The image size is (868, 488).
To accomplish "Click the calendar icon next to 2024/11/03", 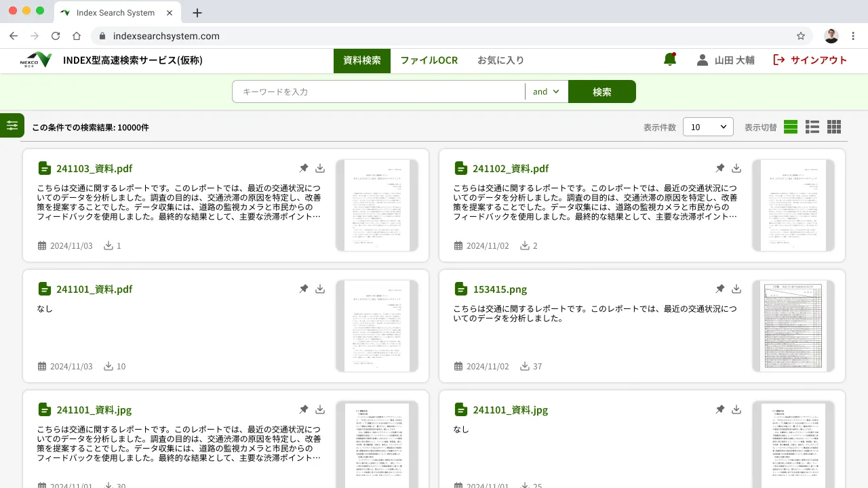I will click(41, 245).
